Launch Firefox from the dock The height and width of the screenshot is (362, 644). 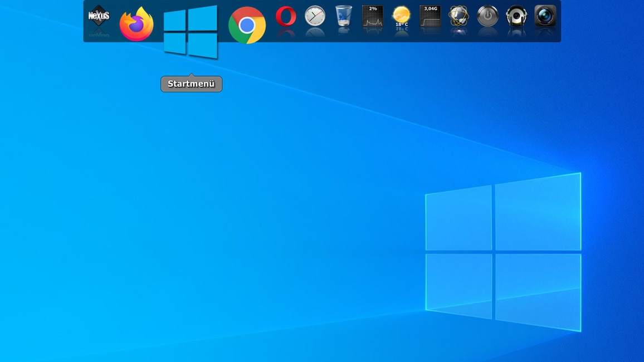pyautogui.click(x=136, y=24)
